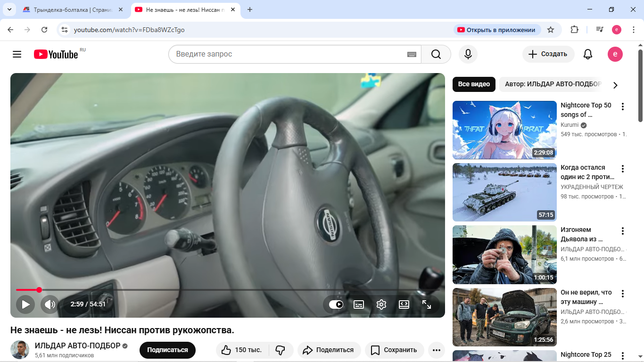Open options for Nightcore Top 50 video

(622, 107)
